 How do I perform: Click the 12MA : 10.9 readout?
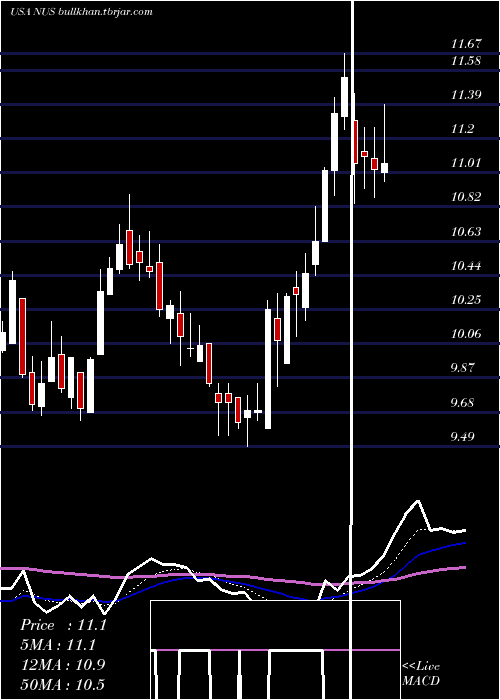(63, 665)
